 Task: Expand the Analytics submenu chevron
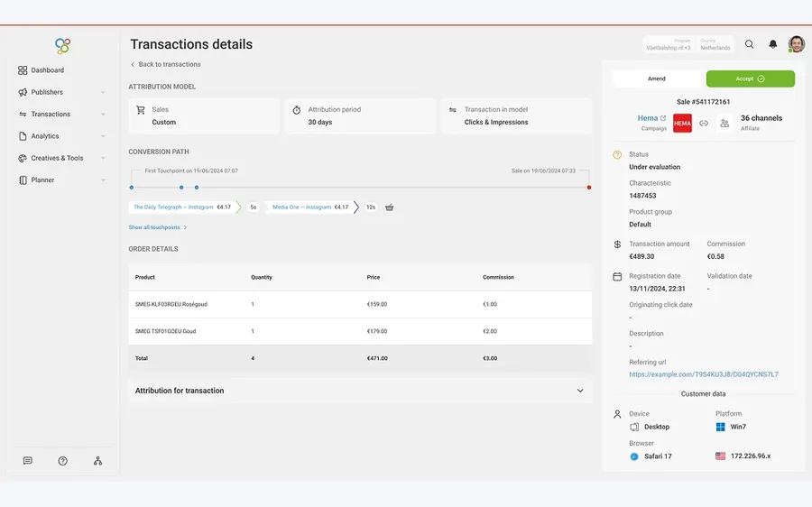click(x=103, y=136)
